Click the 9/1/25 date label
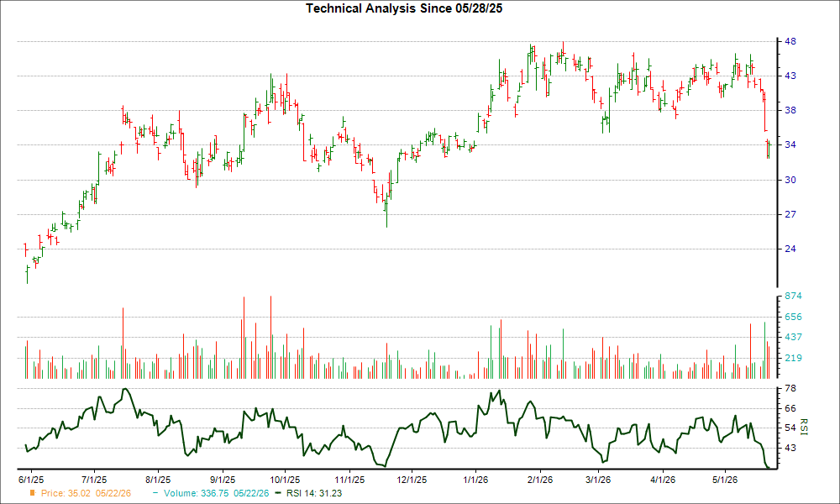 [223, 480]
